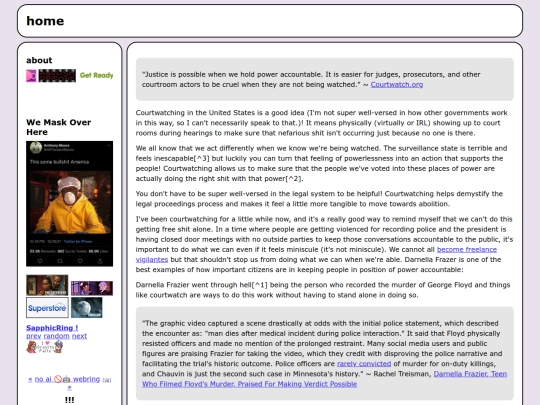Open the rarely convicted link
The height and width of the screenshot is (405, 540).
click(364, 364)
